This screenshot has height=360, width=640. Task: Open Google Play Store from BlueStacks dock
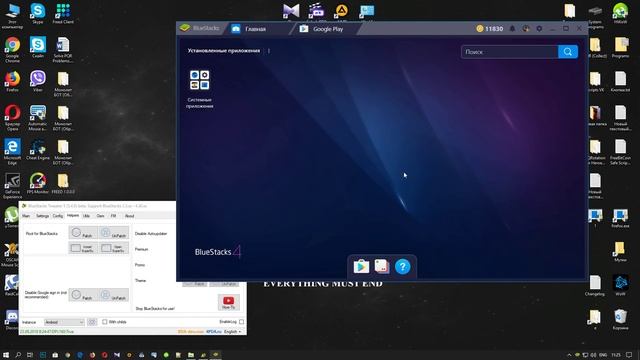click(361, 267)
